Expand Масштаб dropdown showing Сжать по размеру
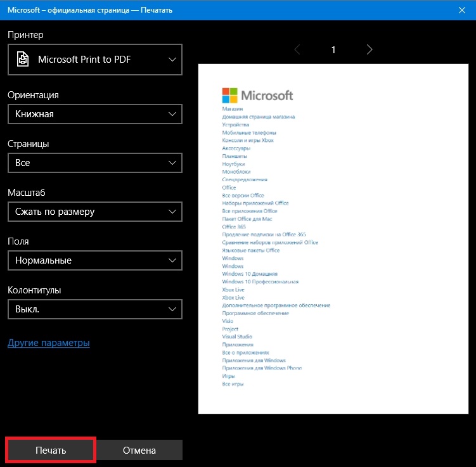Viewport: 476px width, 467px height. pyautogui.click(x=95, y=212)
